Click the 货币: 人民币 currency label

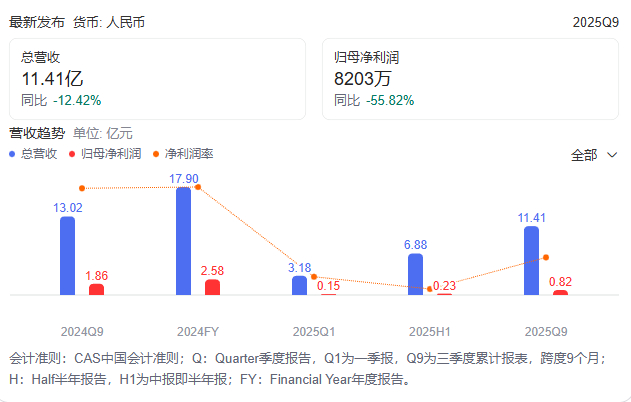point(109,23)
